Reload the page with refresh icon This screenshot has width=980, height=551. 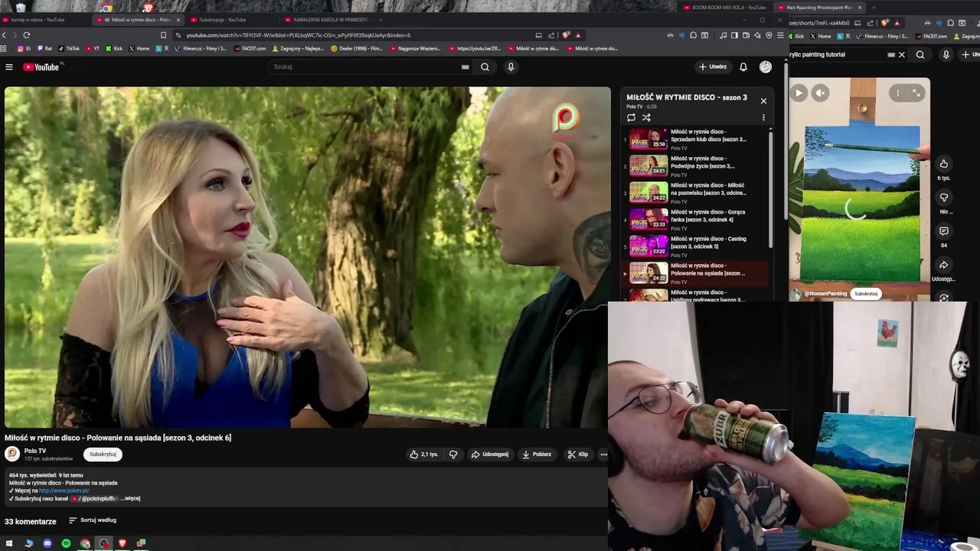(x=27, y=35)
